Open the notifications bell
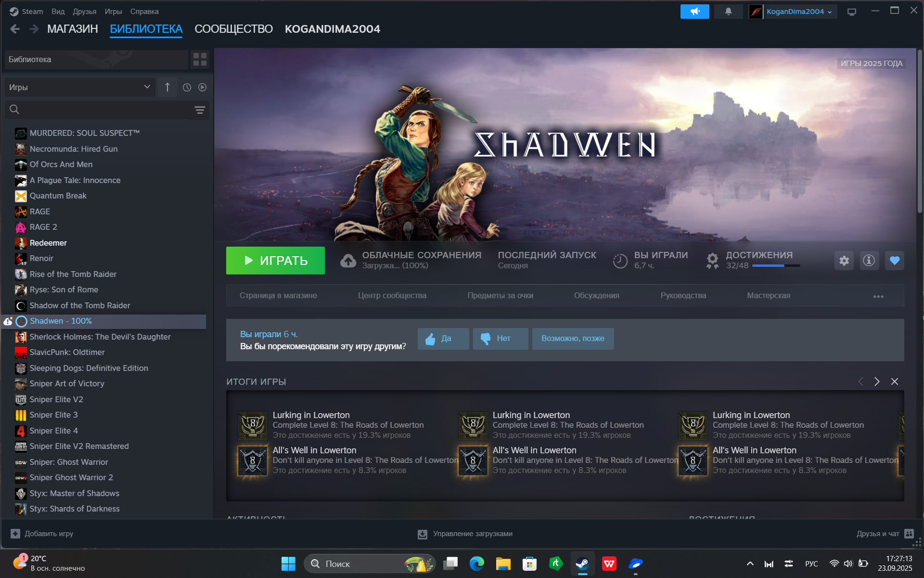924x578 pixels. click(728, 12)
